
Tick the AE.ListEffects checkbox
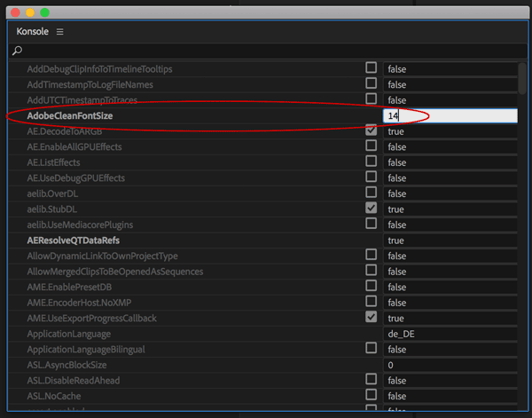(371, 162)
